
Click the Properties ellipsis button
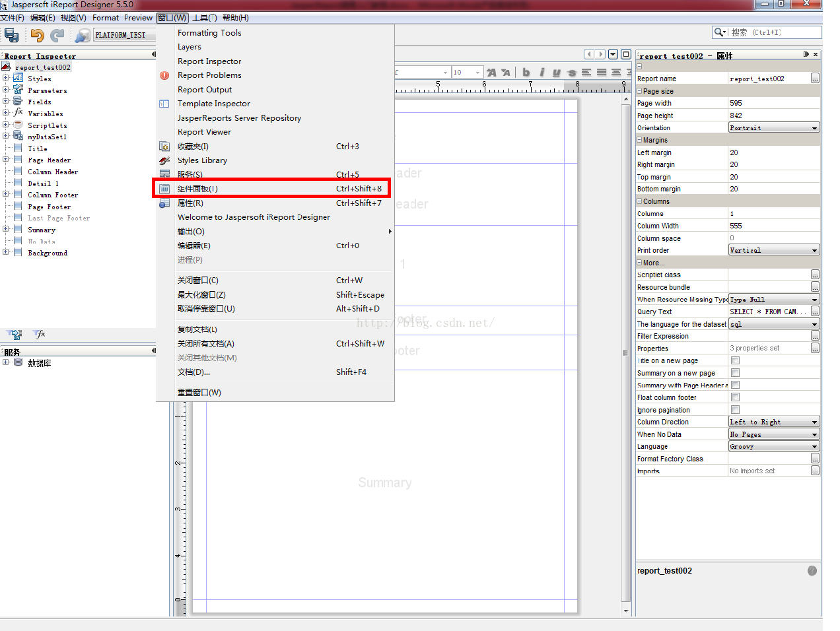[815, 349]
